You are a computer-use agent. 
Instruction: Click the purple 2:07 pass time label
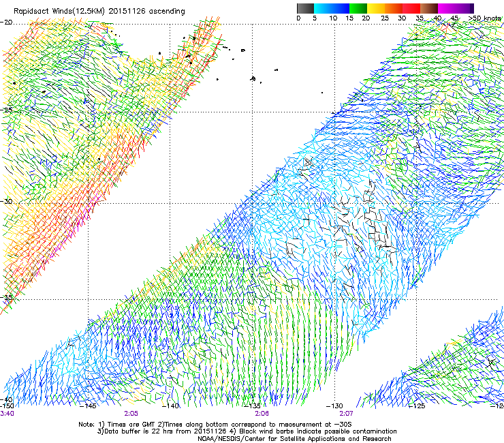click(x=346, y=414)
